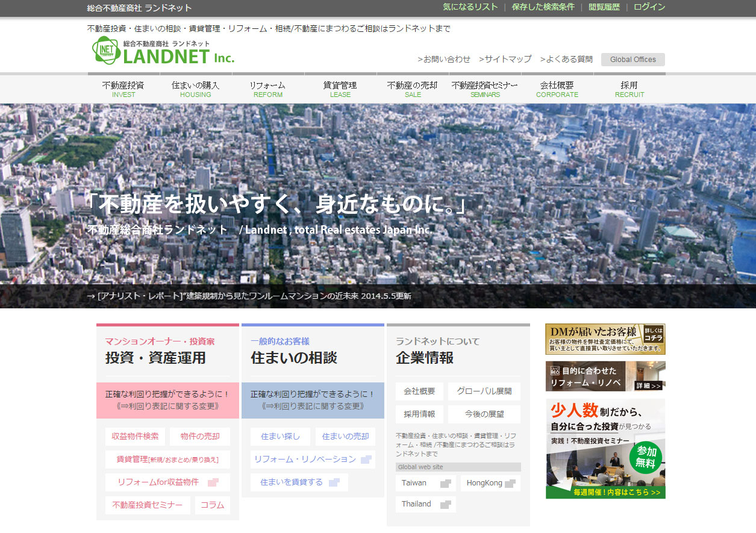Open 閲覧履歴 history link
This screenshot has height=533, width=756.
(x=604, y=7)
